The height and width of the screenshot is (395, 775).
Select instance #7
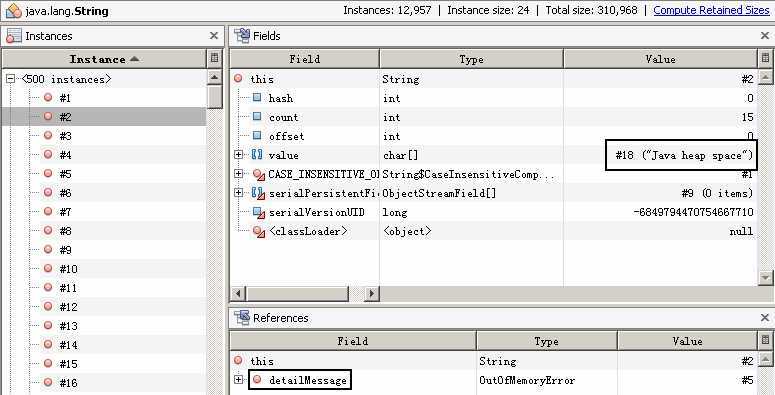[x=65, y=212]
